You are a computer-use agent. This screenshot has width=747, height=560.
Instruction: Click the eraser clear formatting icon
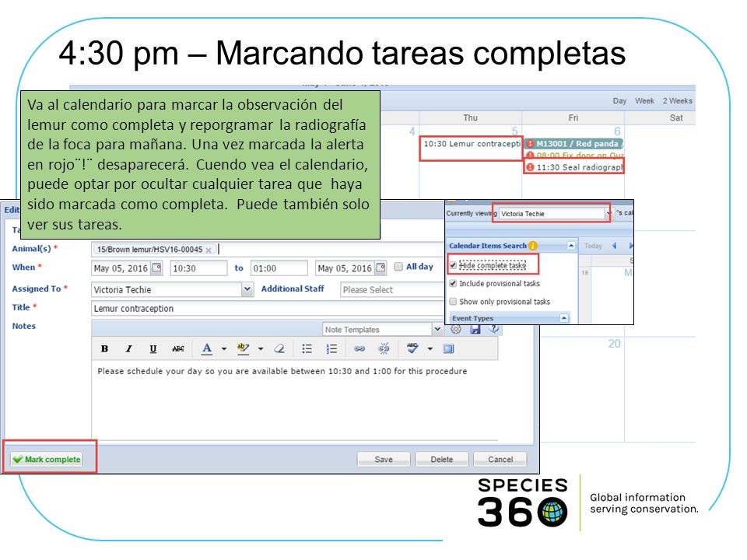pyautogui.click(x=279, y=349)
